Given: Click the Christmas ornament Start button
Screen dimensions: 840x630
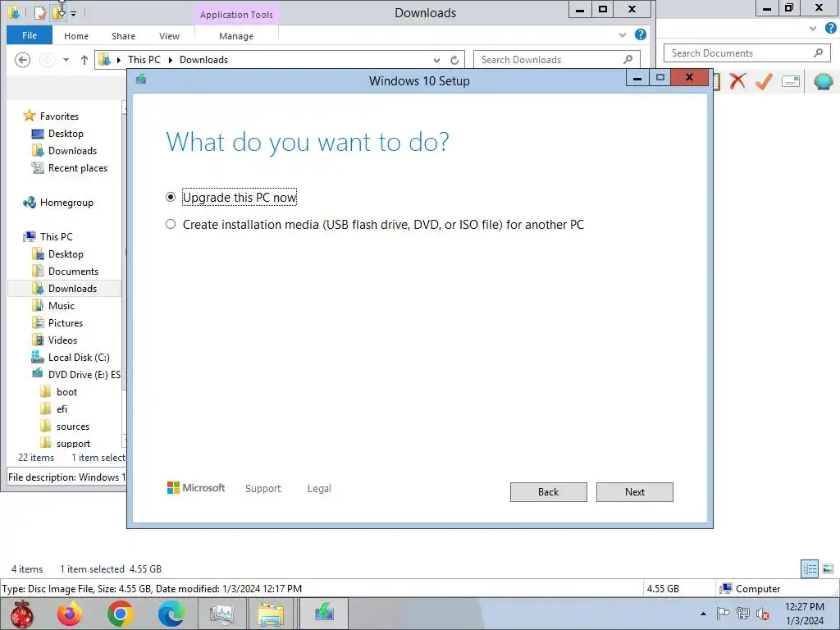Looking at the screenshot, I should 21,614.
